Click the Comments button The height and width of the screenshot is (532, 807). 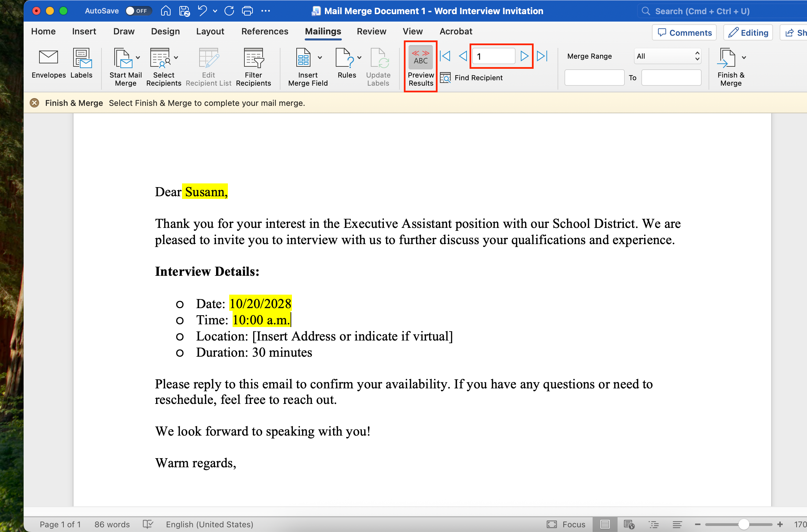(x=684, y=33)
